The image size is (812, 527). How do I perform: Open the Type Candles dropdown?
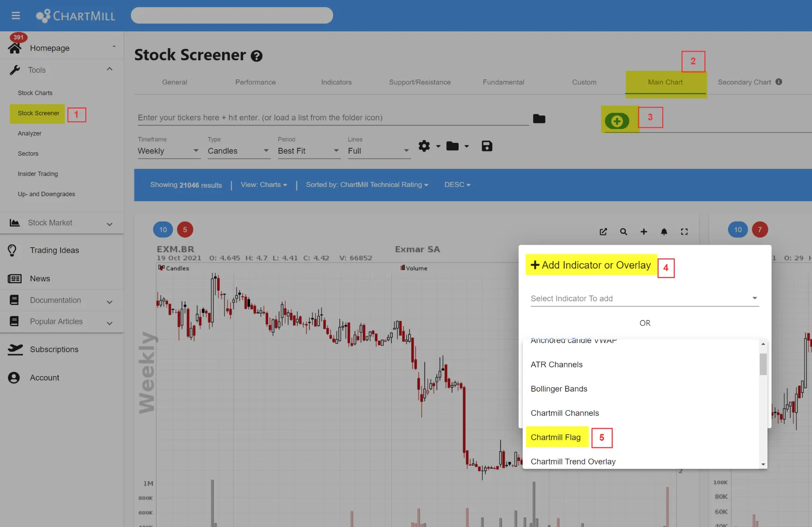[x=239, y=151]
